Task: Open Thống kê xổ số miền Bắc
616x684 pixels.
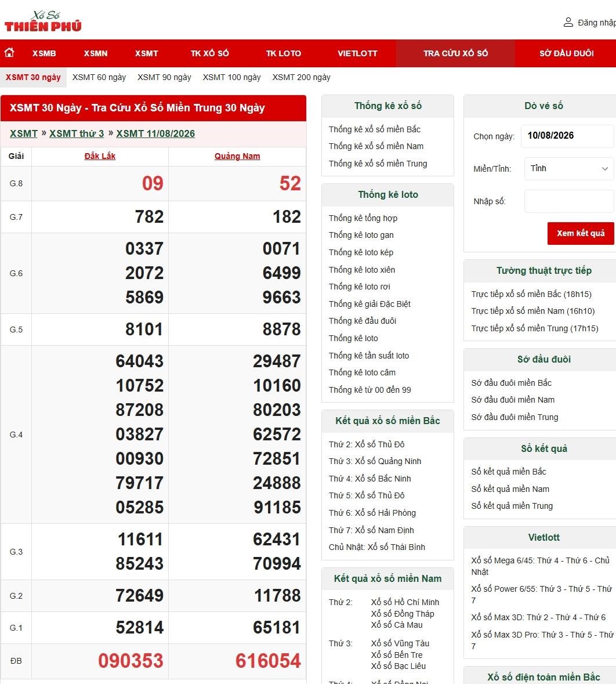Action: coord(374,129)
